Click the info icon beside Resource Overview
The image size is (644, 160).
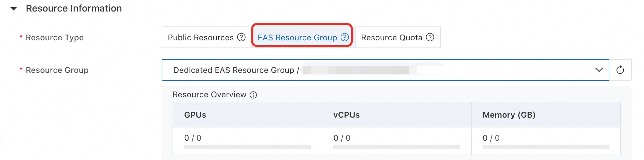(x=253, y=95)
